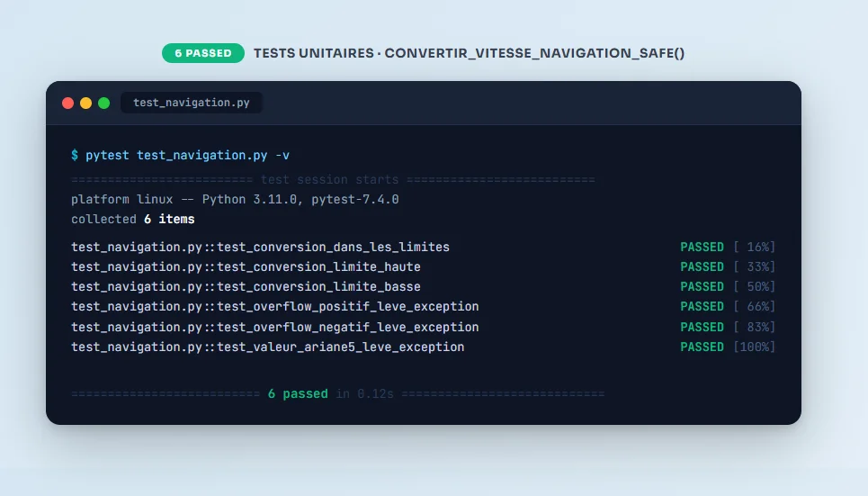Click the [ 16%] progress value

click(x=755, y=248)
